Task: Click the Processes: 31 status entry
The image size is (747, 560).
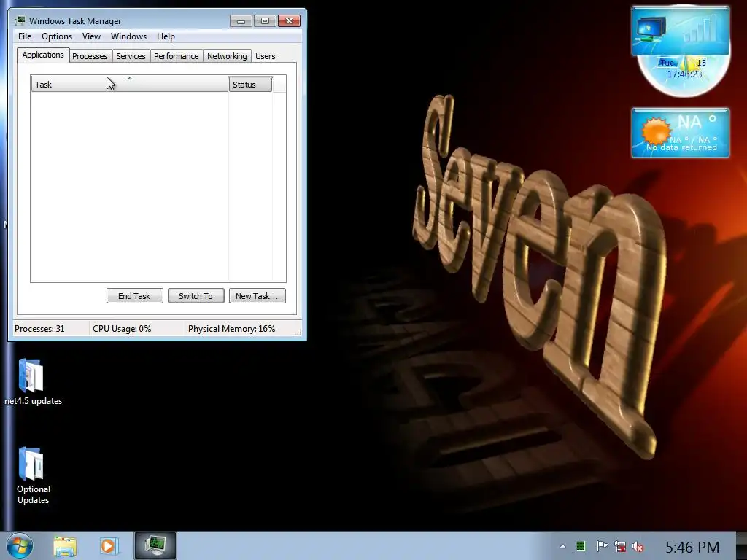Action: [39, 329]
